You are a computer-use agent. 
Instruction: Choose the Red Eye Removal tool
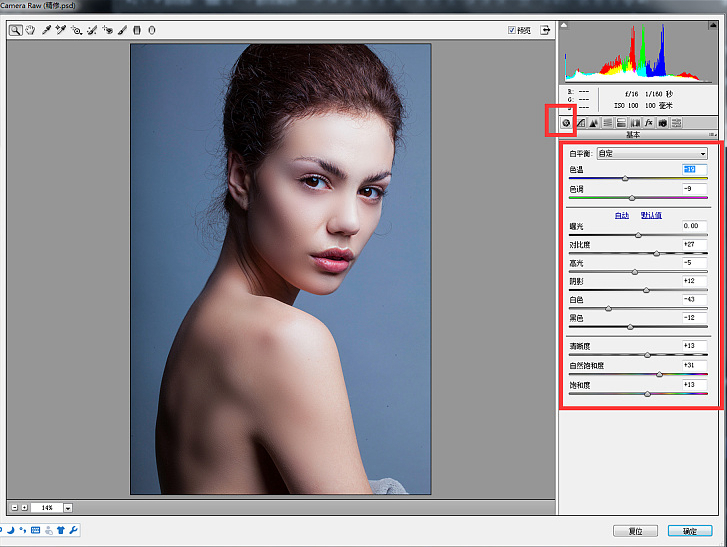coord(108,31)
